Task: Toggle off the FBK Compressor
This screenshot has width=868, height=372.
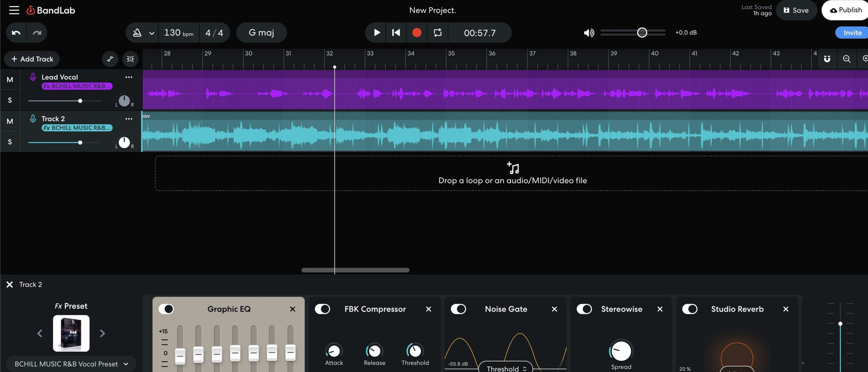Action: click(x=322, y=309)
